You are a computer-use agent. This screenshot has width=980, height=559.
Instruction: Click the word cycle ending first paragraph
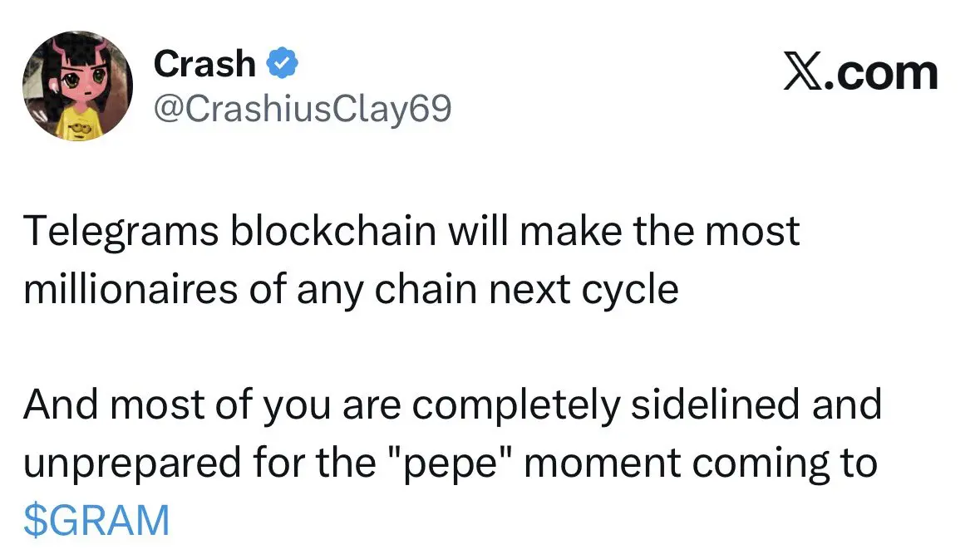tap(630, 291)
